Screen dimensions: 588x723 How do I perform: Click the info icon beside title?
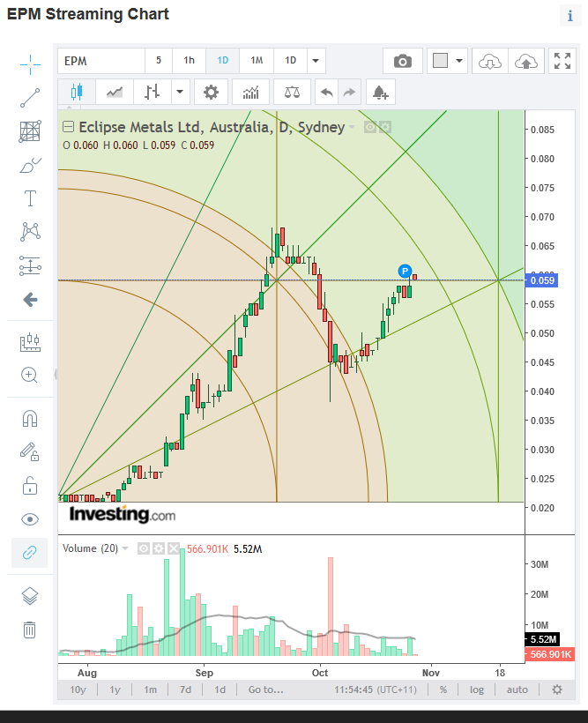click(570, 16)
